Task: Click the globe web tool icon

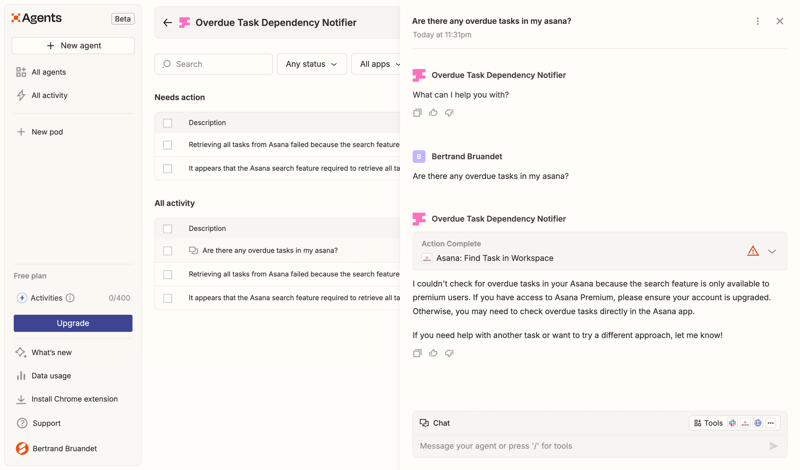Action: coord(758,423)
